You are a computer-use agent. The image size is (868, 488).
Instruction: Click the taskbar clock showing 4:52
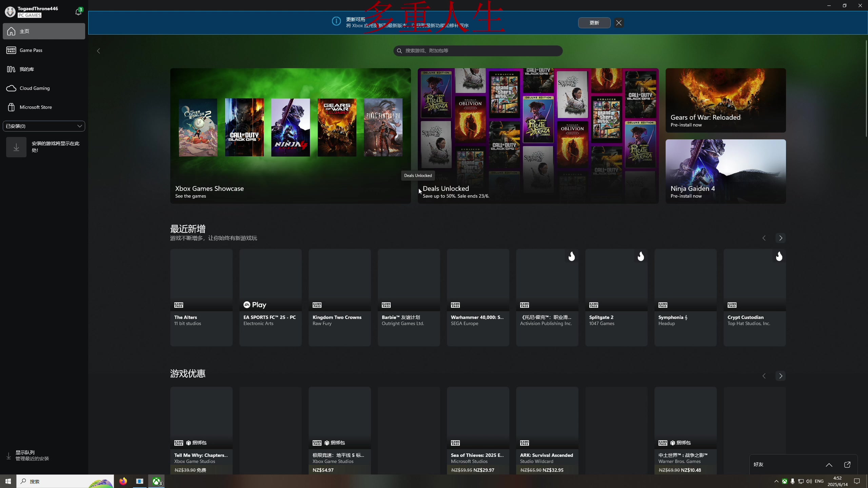[x=837, y=481]
